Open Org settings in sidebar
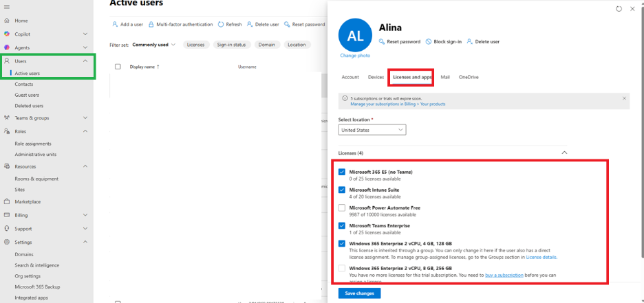 point(28,276)
